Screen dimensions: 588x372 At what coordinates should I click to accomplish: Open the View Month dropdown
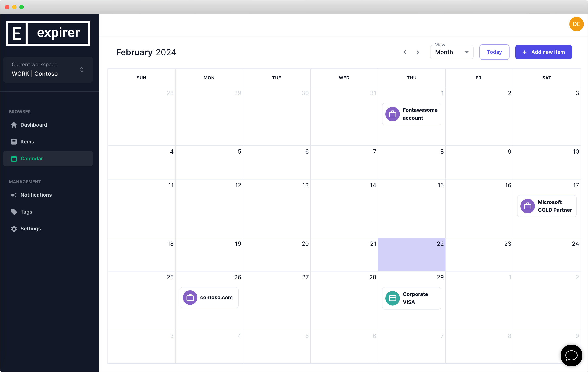tap(452, 52)
